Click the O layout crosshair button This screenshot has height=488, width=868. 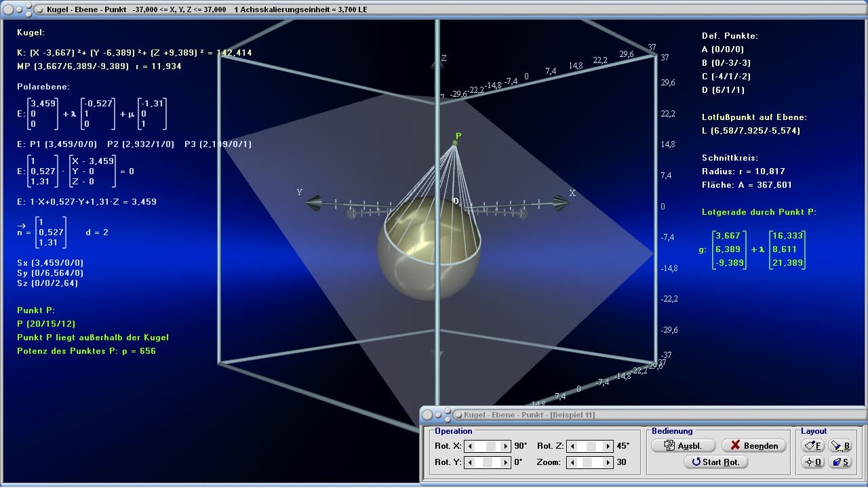pos(812,462)
